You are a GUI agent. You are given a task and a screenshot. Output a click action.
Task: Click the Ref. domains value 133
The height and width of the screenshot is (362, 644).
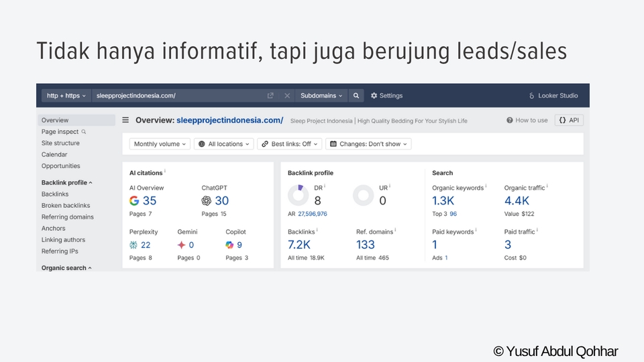click(x=366, y=245)
